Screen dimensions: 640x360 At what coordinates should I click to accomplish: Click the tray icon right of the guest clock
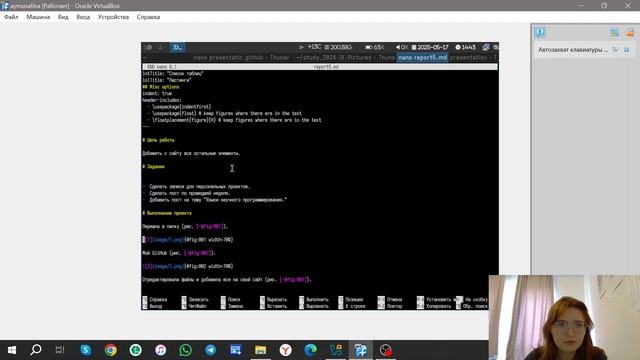[x=486, y=47]
